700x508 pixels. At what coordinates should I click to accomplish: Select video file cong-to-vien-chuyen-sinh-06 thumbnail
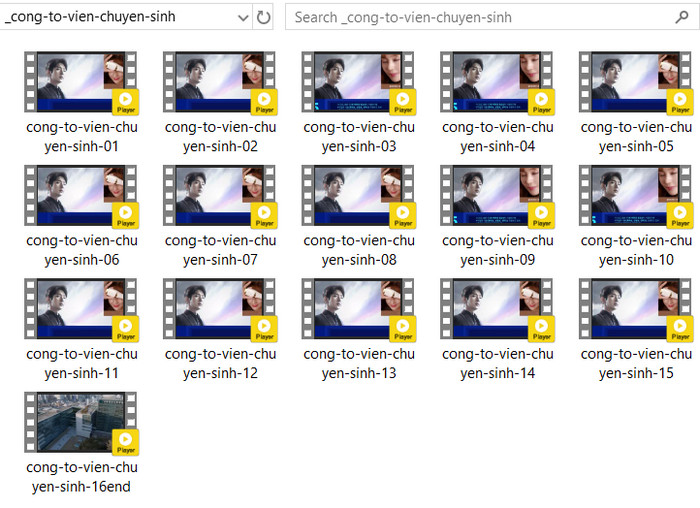(x=81, y=196)
